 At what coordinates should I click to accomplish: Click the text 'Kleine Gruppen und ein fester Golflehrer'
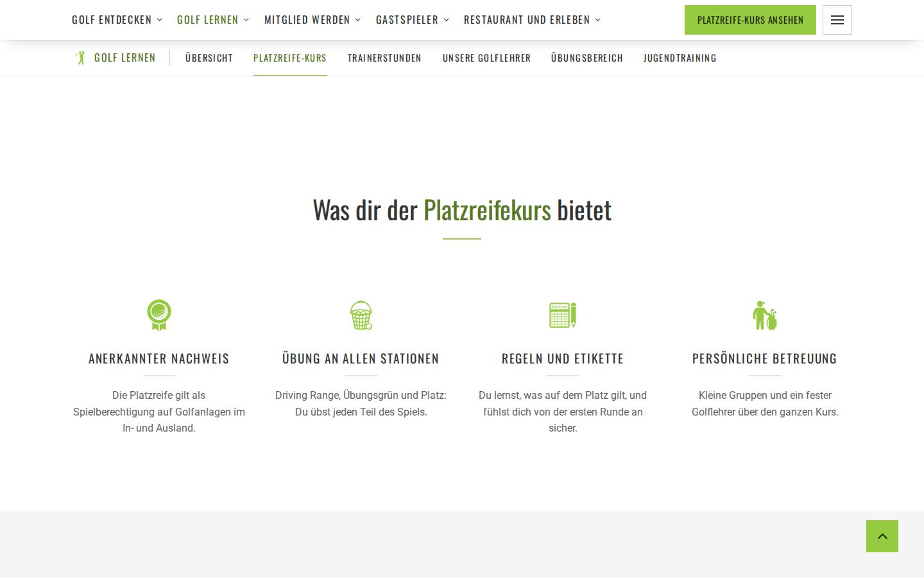coord(765,403)
